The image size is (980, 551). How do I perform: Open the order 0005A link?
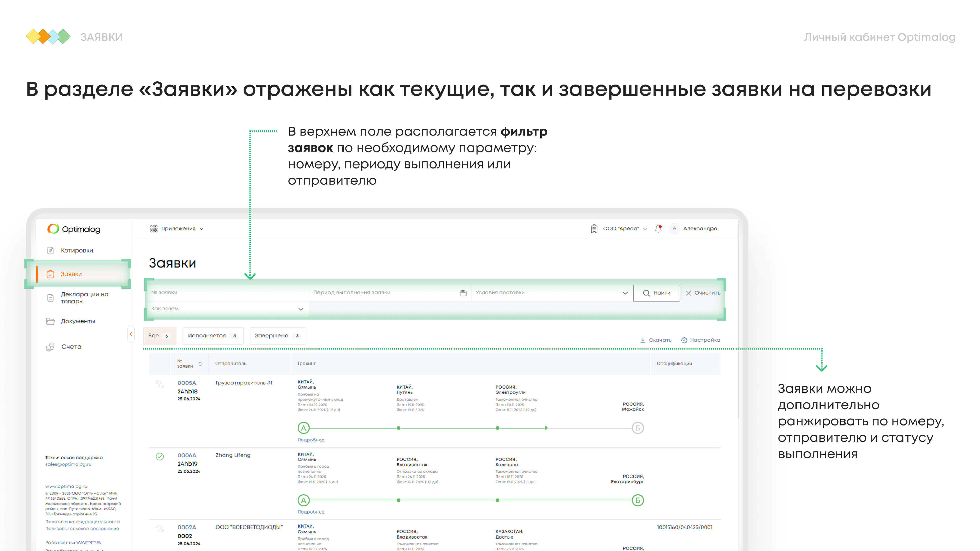click(186, 383)
